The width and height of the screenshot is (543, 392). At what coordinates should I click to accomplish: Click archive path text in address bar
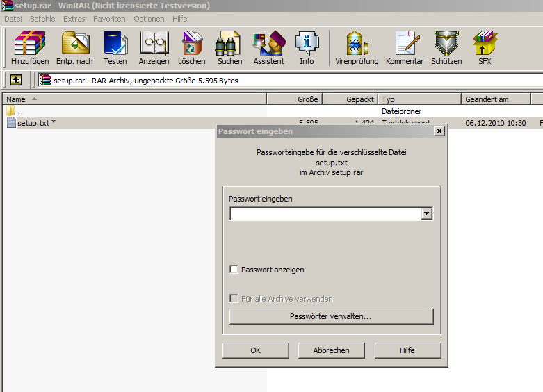tap(146, 81)
